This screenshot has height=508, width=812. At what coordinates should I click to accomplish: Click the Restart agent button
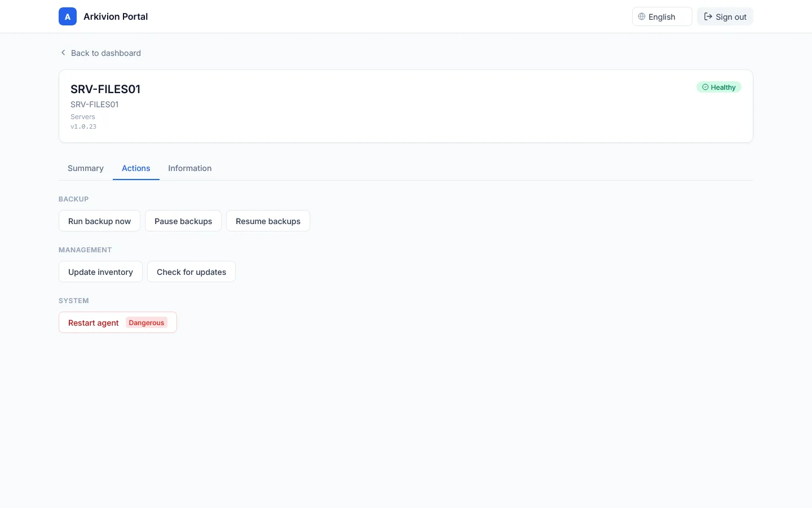(x=118, y=322)
